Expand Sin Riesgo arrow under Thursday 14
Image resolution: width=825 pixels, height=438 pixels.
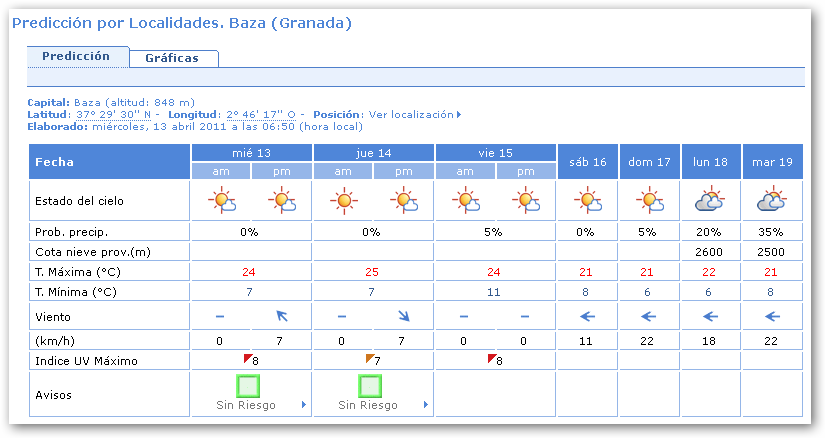click(425, 406)
